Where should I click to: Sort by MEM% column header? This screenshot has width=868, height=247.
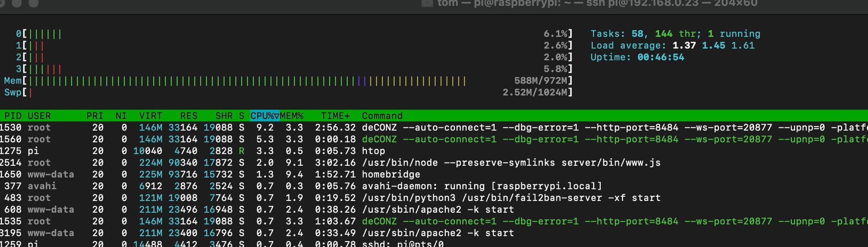click(292, 116)
